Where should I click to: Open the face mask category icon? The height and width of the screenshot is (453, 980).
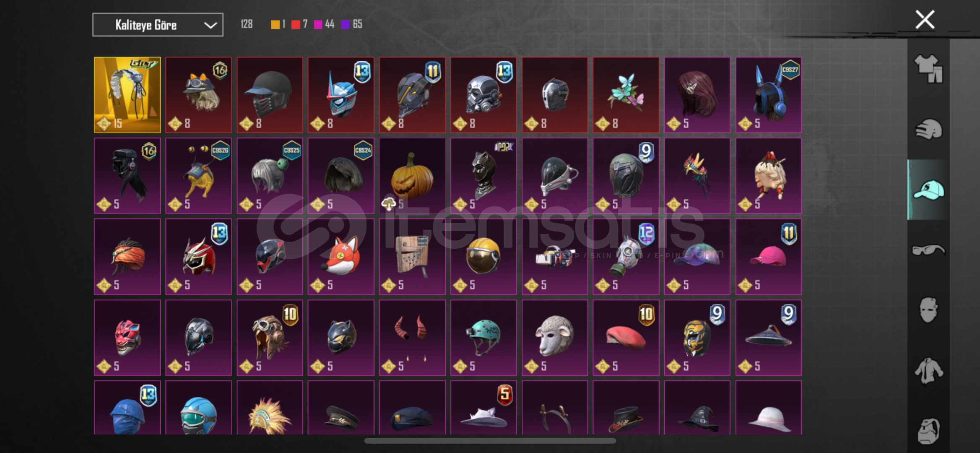[928, 310]
